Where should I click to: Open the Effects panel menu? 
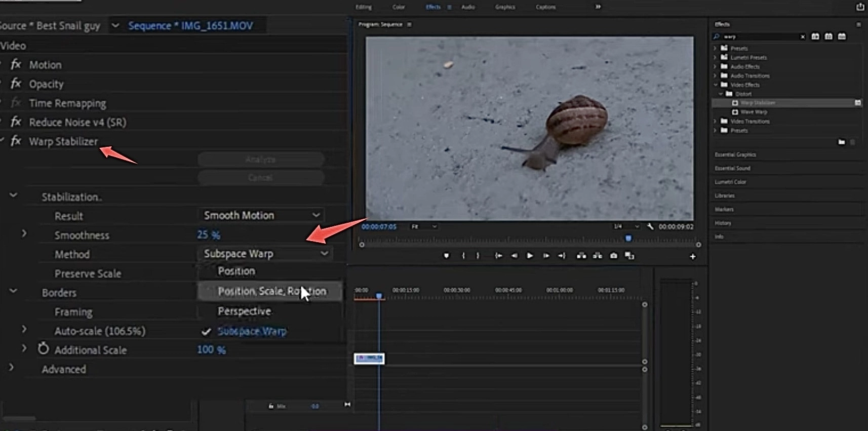click(858, 24)
